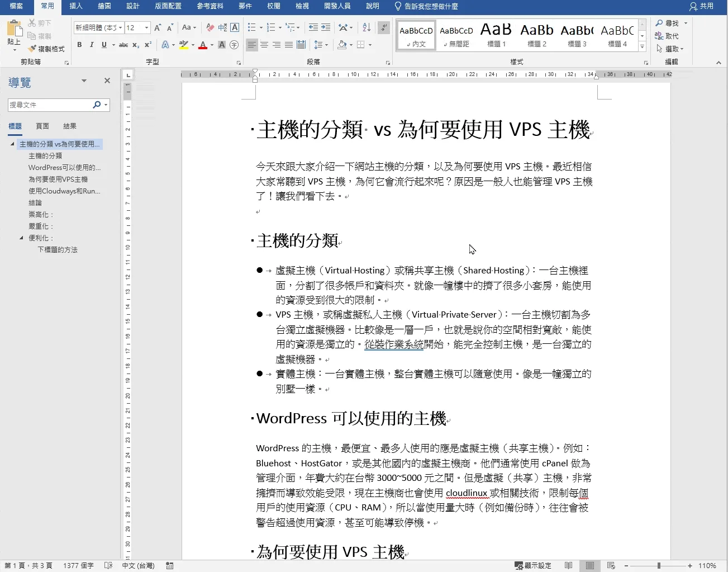728x572 pixels.
Task: Click the Paste (貼上) clipboard icon
Action: tap(14, 28)
